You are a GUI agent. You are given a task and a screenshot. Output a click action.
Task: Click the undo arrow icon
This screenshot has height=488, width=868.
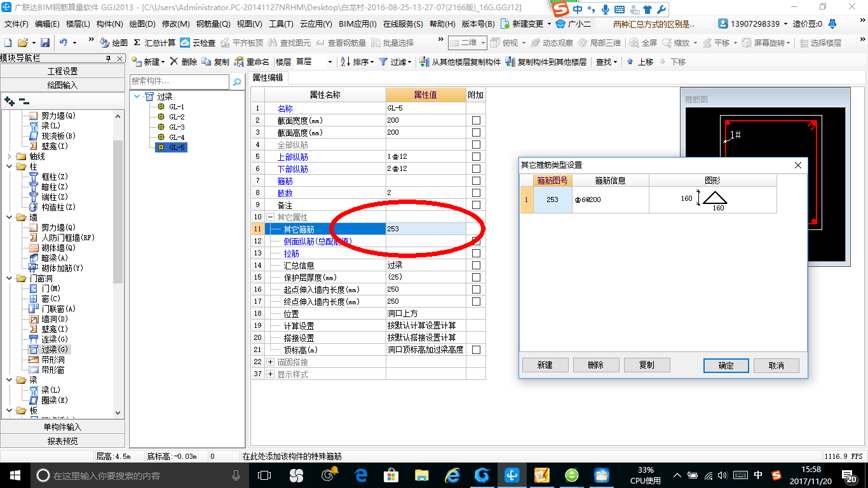(64, 43)
